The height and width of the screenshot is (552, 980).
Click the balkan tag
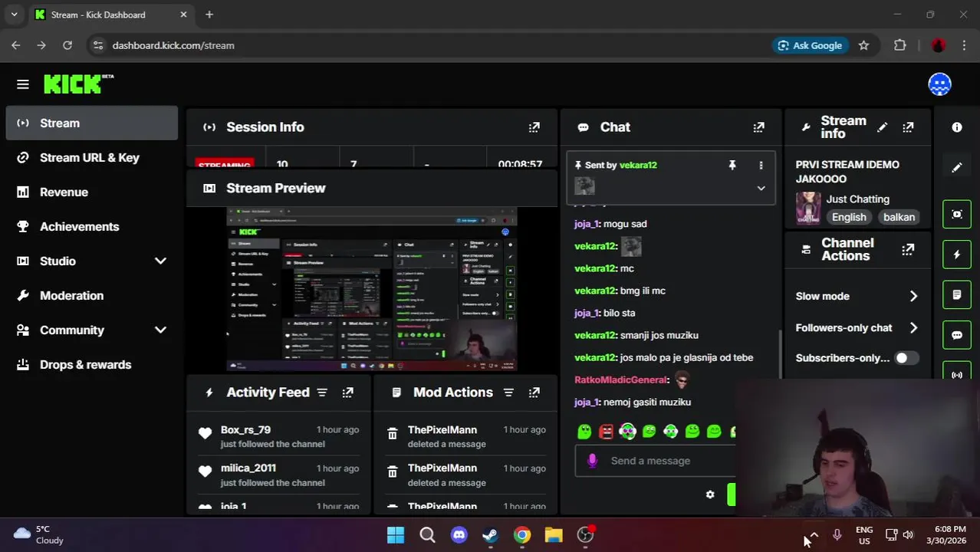click(899, 217)
